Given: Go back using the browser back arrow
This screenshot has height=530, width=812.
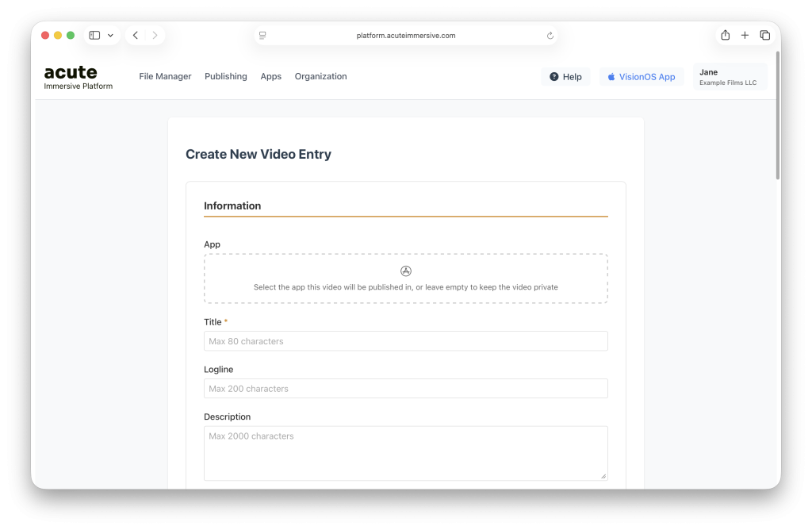Looking at the screenshot, I should (x=136, y=36).
